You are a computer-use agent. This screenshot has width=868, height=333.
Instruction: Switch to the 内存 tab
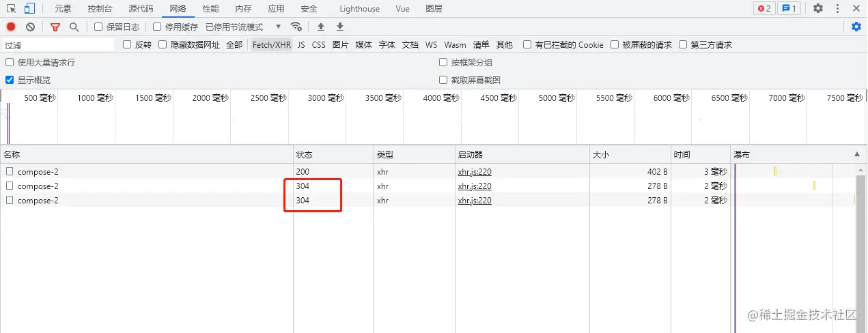pos(243,9)
